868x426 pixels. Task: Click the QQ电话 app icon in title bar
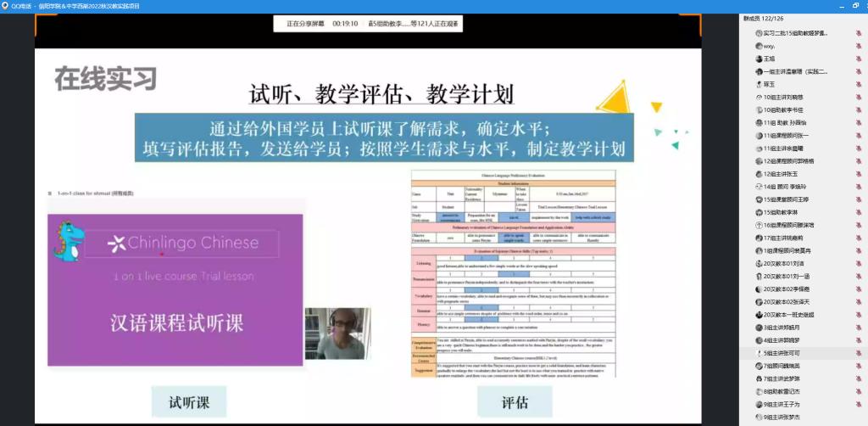(7, 5)
